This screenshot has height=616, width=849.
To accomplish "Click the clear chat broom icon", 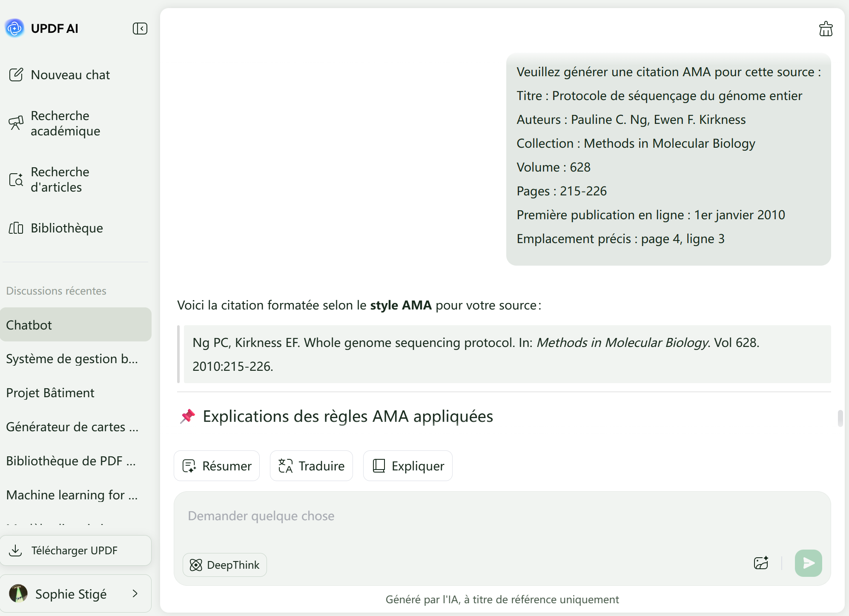I will [x=826, y=29].
